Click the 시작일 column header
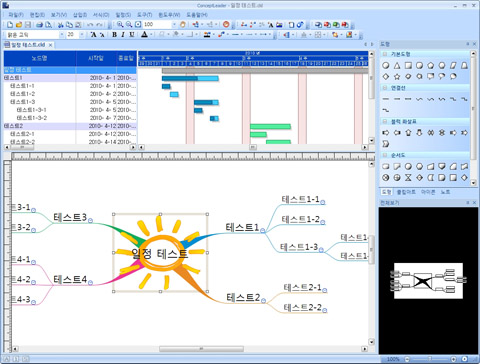Image resolution: width=480 pixels, height=364 pixels. click(96, 58)
